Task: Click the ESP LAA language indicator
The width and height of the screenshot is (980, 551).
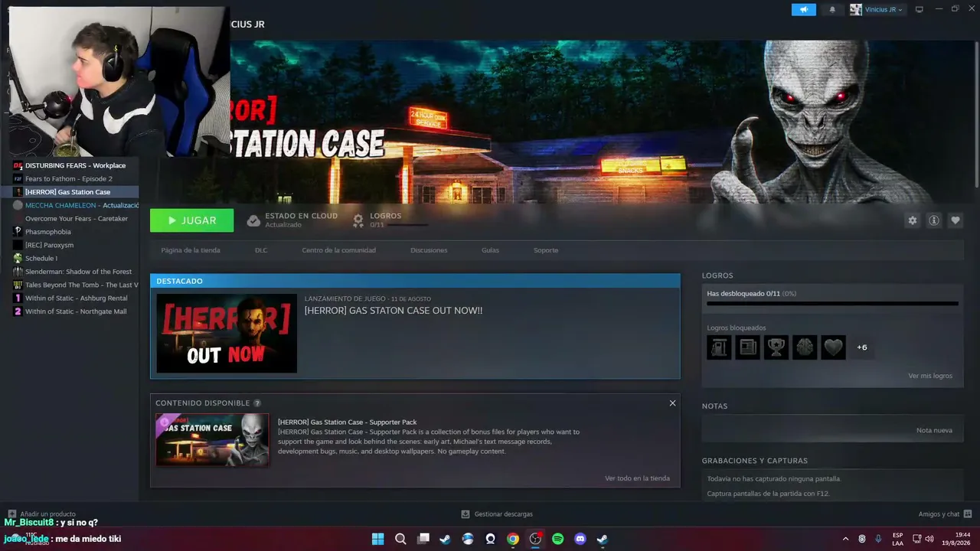Action: coord(897,539)
